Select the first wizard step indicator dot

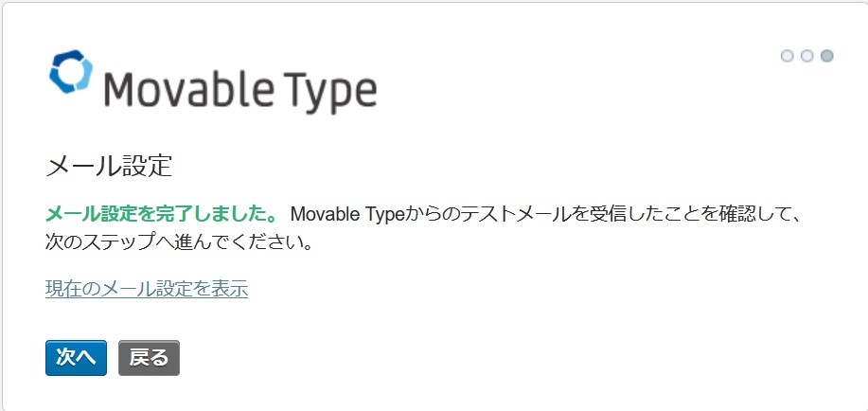(x=787, y=56)
